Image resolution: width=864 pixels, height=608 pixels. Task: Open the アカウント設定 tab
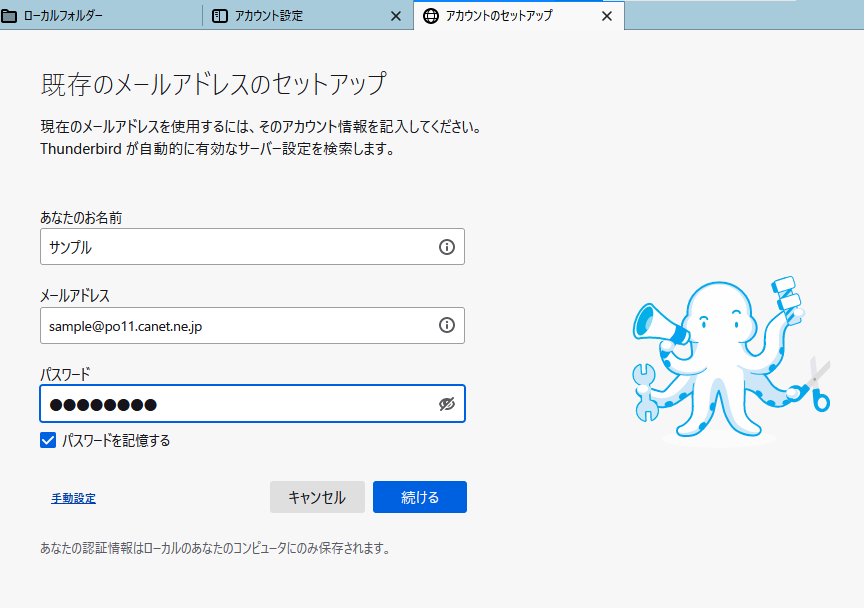coord(269,16)
